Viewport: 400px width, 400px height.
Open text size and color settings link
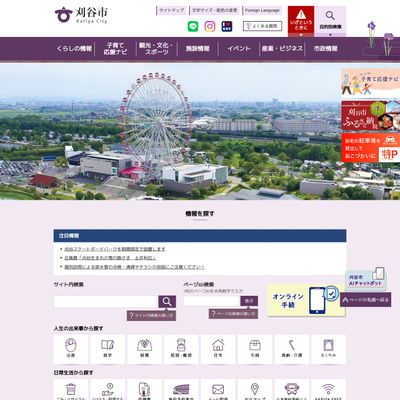(215, 11)
